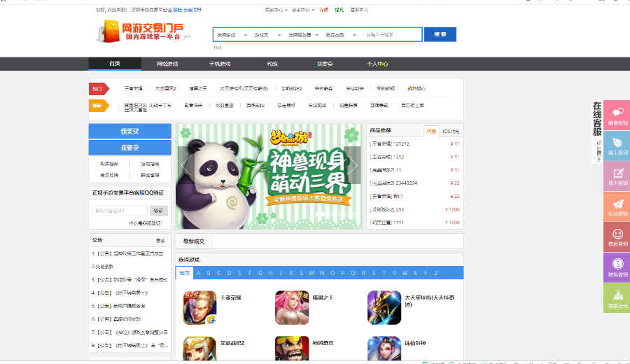Click the orange 最新 tag label
The height and width of the screenshot is (364, 630).
point(99,106)
